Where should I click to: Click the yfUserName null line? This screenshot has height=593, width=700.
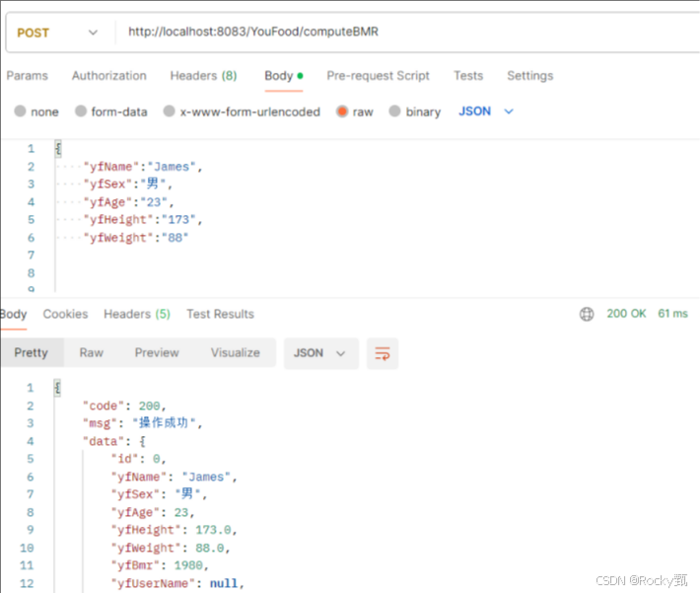(x=177, y=583)
